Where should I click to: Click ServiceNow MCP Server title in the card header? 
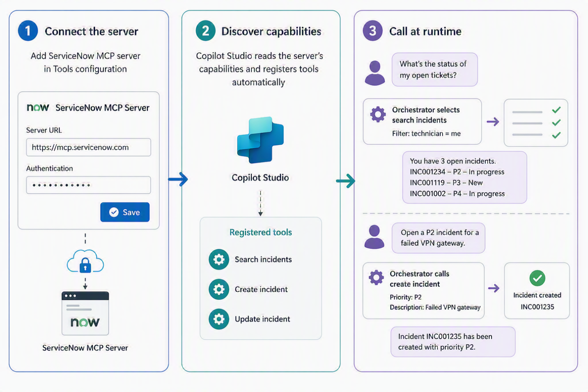103,108
